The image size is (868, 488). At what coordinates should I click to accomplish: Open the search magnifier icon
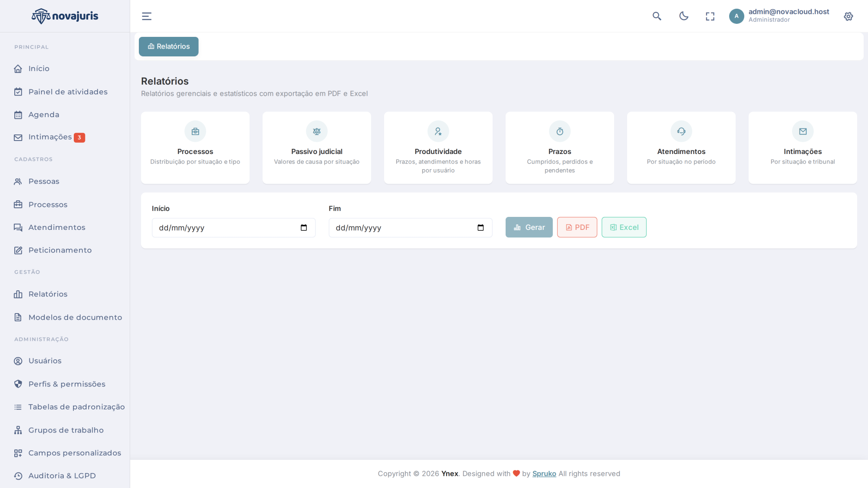(657, 16)
